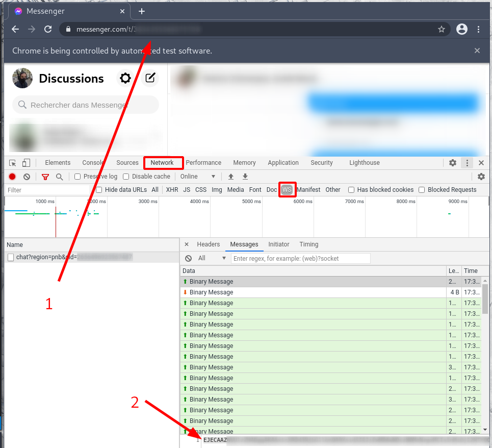Open the Timing tab of the request
The image size is (492, 448).
pos(309,244)
